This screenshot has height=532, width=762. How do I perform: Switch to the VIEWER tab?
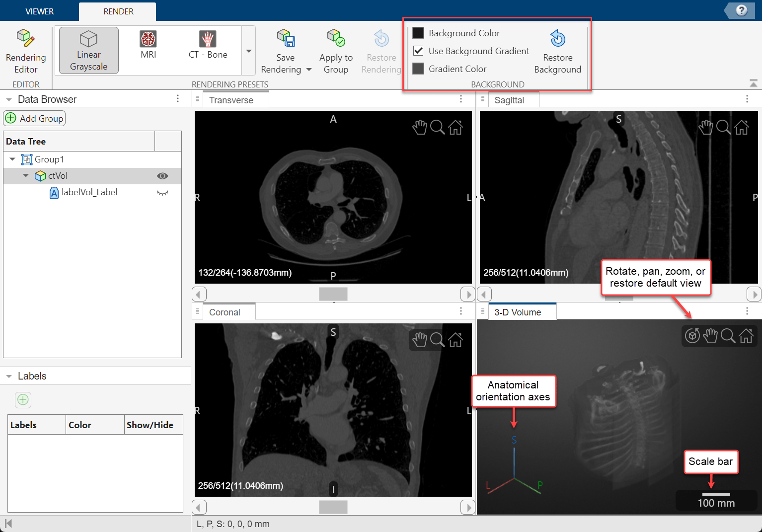39,10
